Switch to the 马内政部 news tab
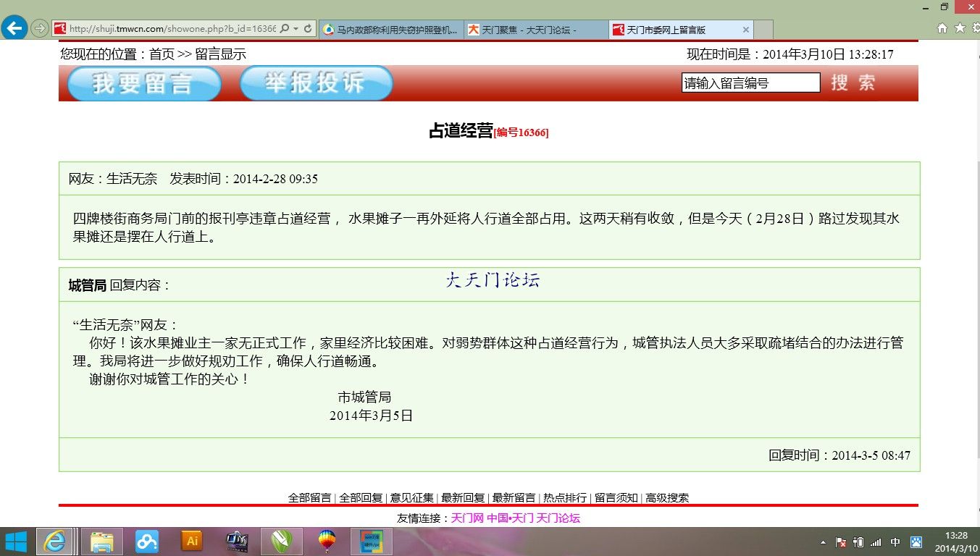Viewport: 980px width, 556px height. [x=390, y=30]
